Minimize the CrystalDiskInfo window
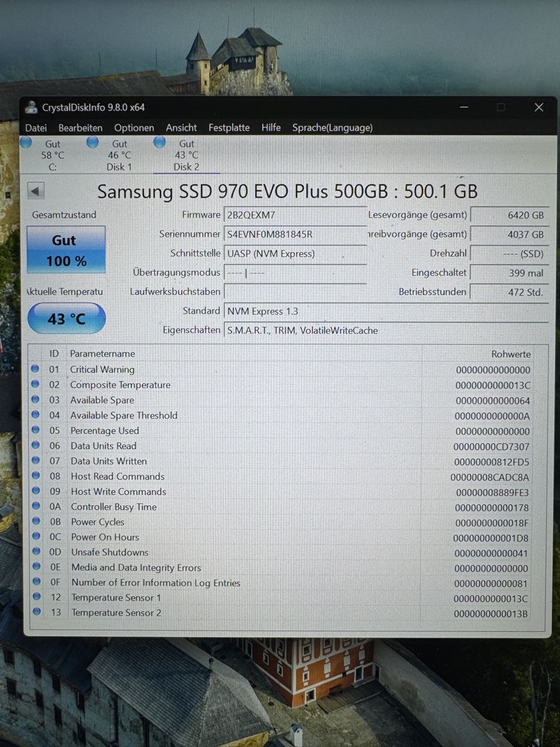Viewport: 560px width, 747px height. pos(464,107)
